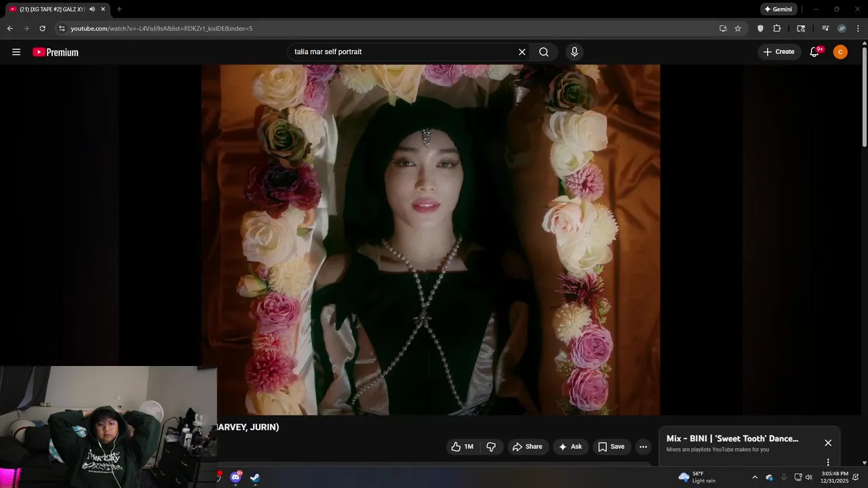Bookmark this page with the star

click(738, 28)
